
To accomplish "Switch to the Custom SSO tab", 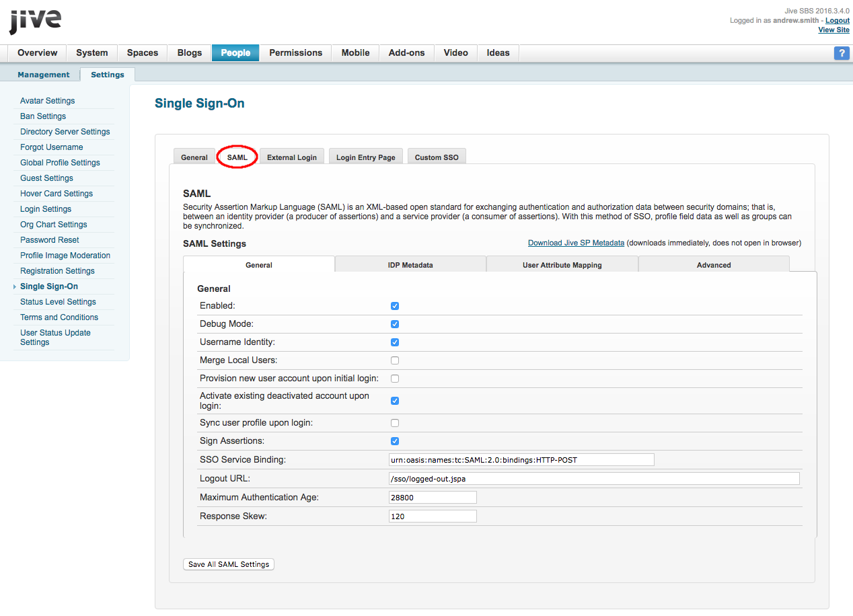I will pos(437,157).
